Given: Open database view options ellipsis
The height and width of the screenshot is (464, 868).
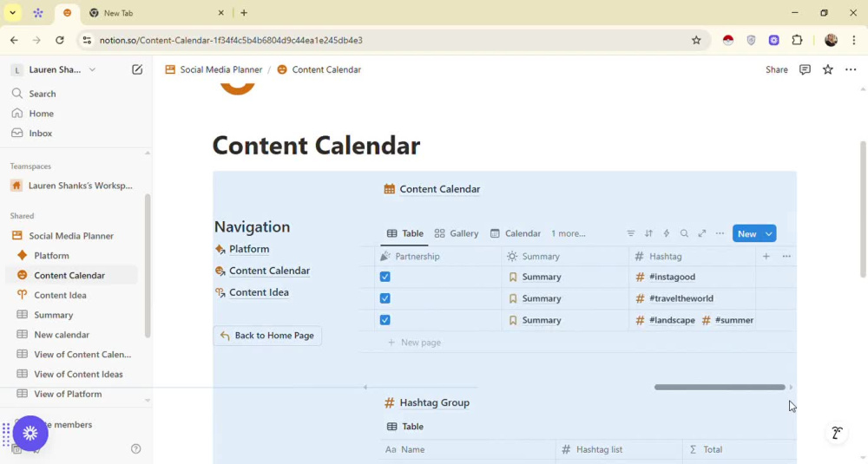Looking at the screenshot, I should [x=720, y=233].
